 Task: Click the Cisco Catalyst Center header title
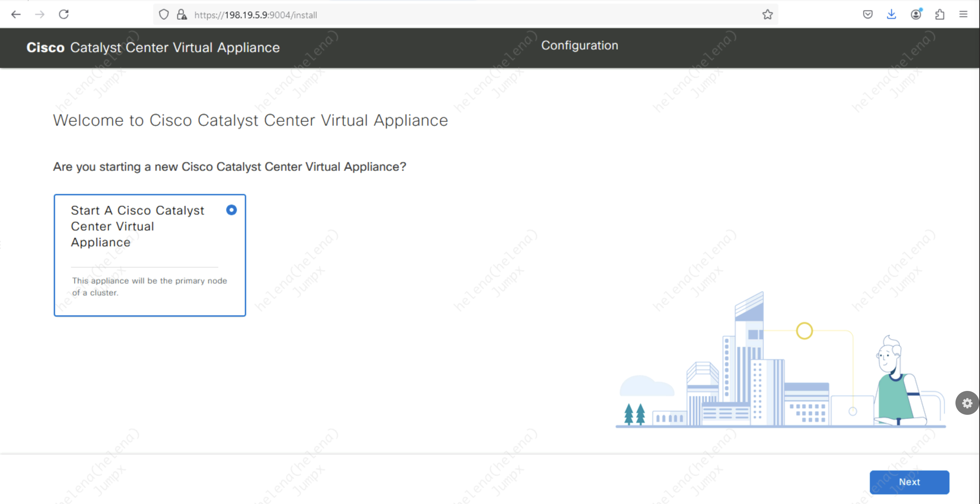(x=153, y=47)
